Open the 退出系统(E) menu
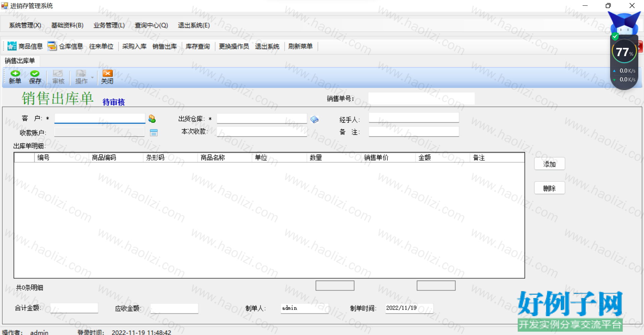This screenshot has height=335, width=644. click(x=194, y=25)
